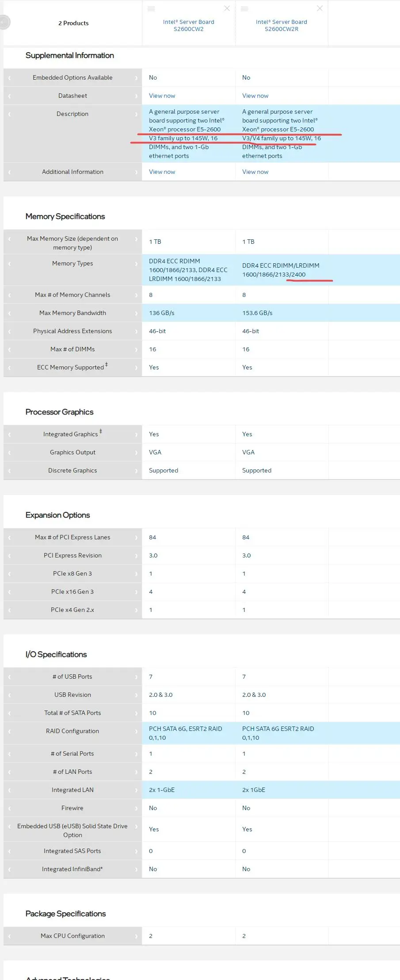
Task: Click the Memory Types row label
Action: coord(72,263)
